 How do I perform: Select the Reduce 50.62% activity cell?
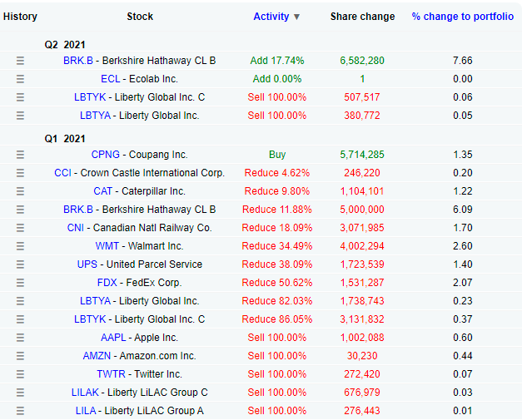click(x=277, y=283)
